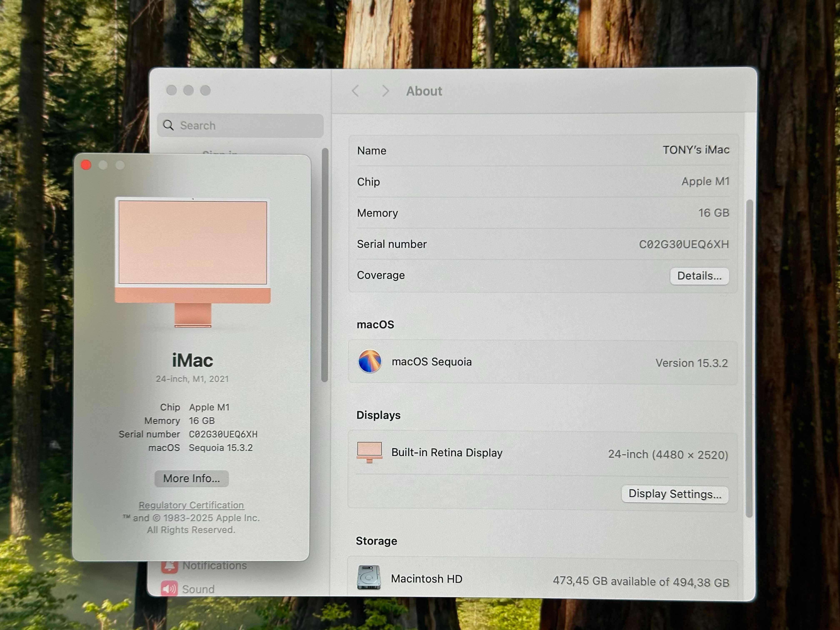Click the Notifications bell icon in sidebar
This screenshot has height=630, width=840.
169,567
